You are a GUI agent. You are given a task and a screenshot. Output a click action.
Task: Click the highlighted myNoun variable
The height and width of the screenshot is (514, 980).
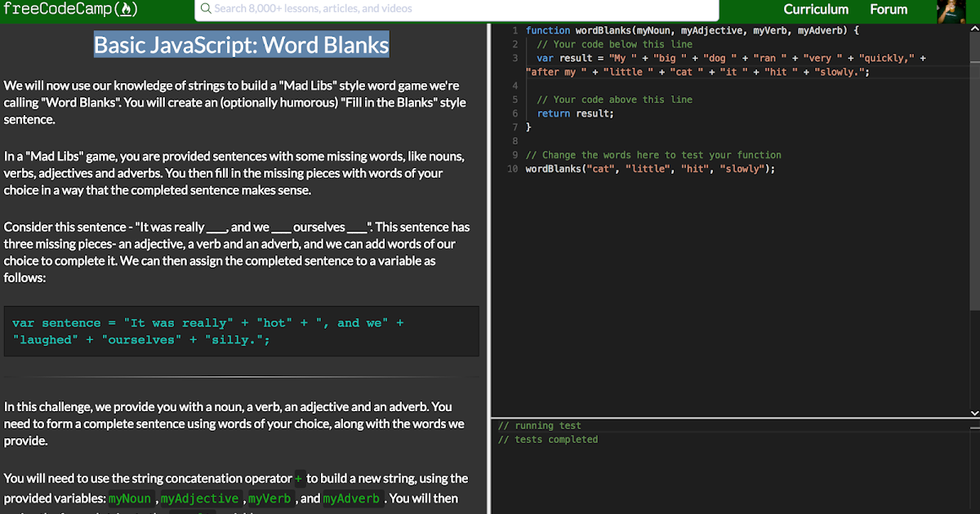(130, 498)
